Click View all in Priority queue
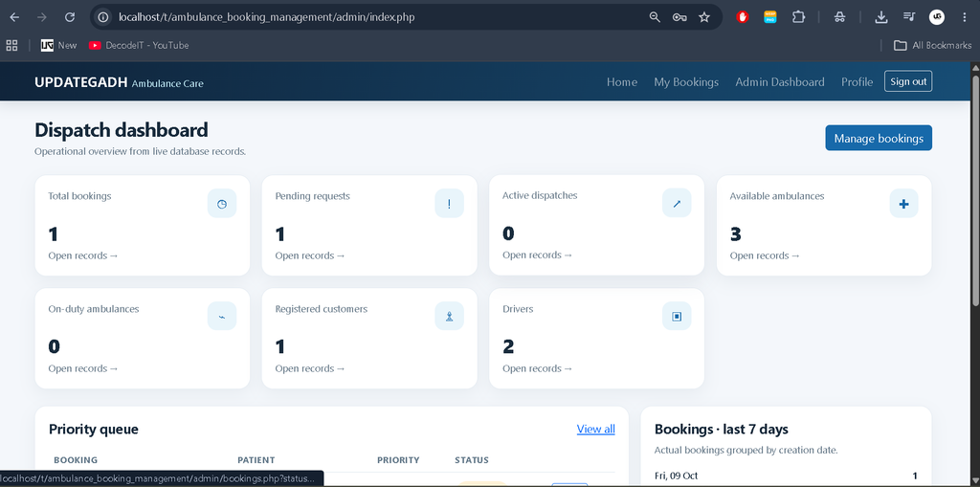 click(x=595, y=429)
